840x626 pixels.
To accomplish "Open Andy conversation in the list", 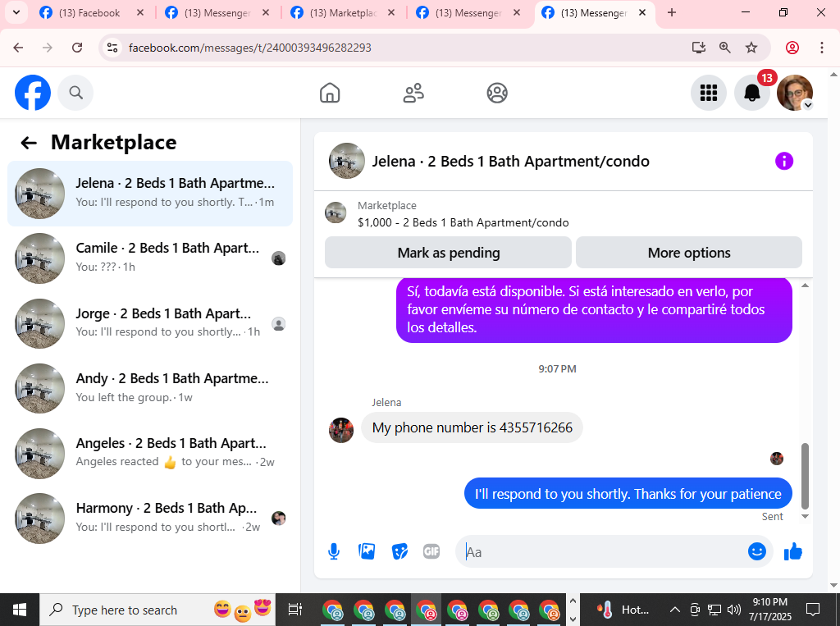I will pos(150,389).
